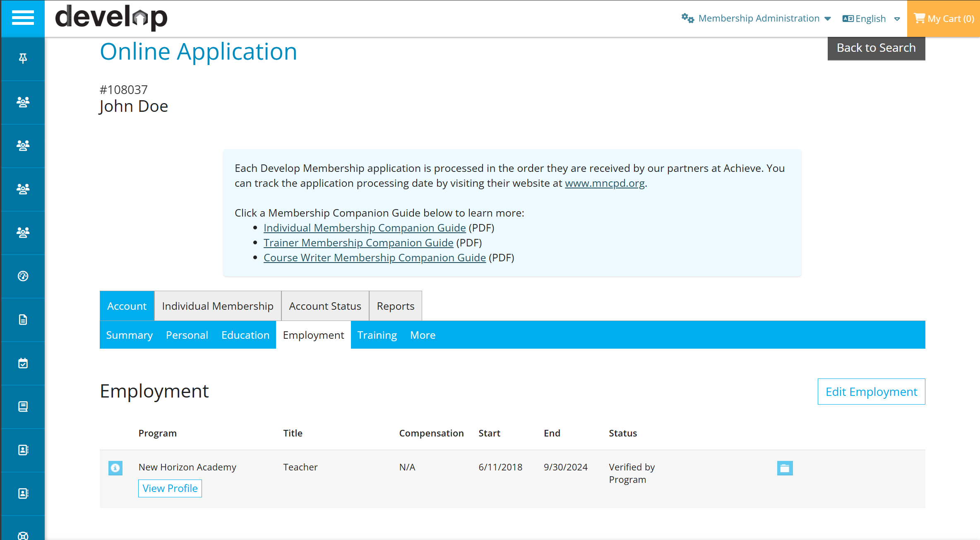Open the dashboard gauge icon
980x540 pixels.
23,276
